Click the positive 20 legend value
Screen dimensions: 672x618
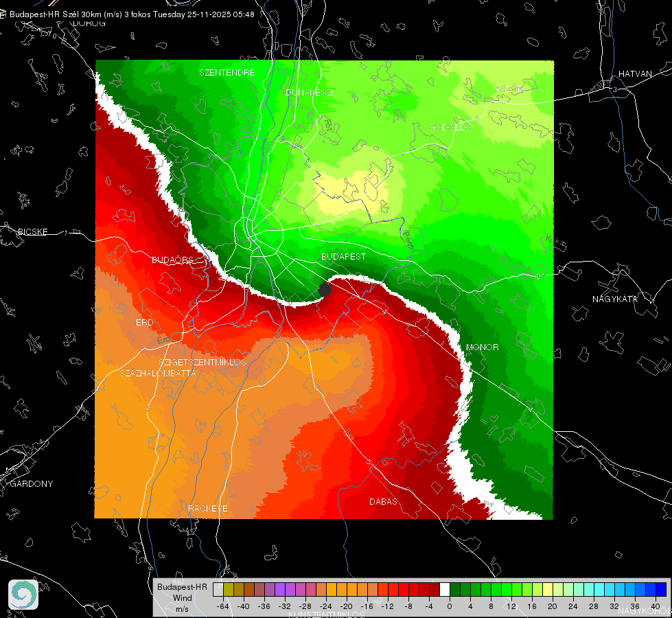pyautogui.click(x=553, y=606)
